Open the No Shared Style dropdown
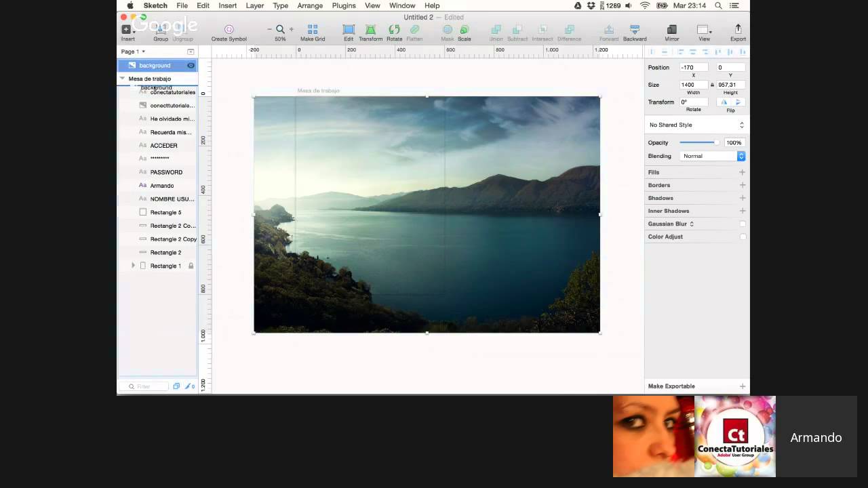 (x=696, y=125)
